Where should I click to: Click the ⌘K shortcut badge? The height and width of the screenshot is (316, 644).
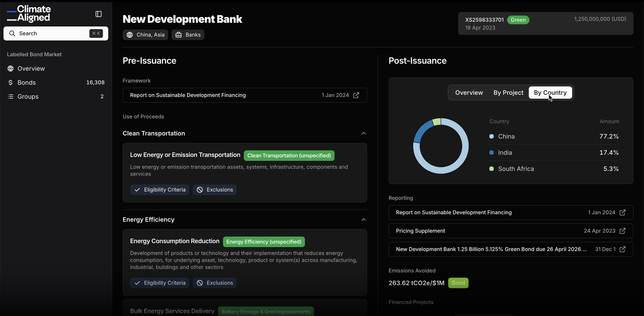(x=96, y=33)
